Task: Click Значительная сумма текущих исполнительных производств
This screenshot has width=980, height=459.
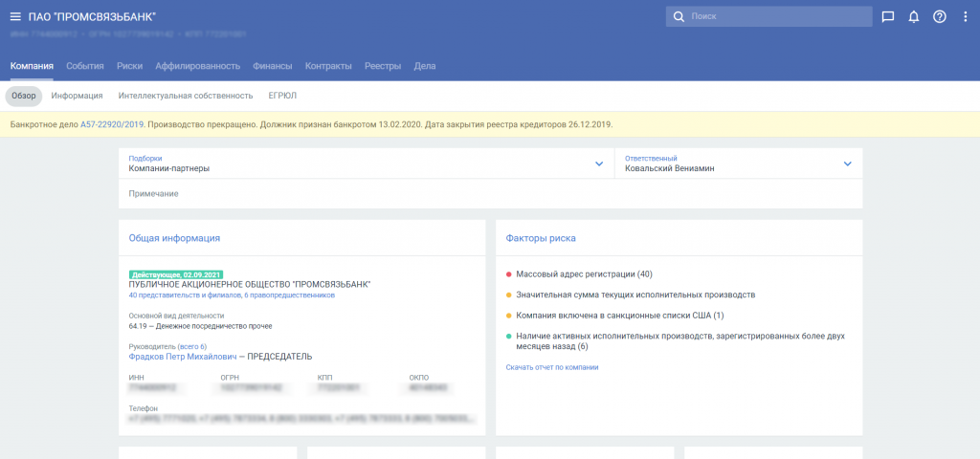Action: pos(635,295)
